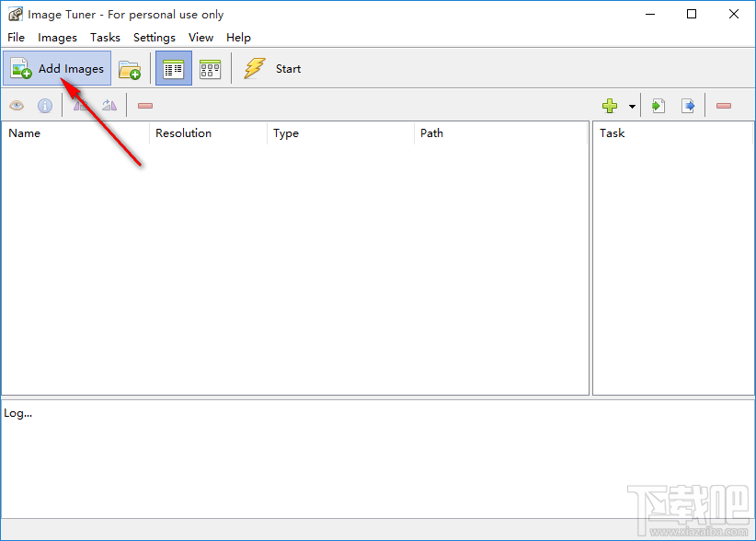Sort by Resolution column header
Image resolution: width=756 pixels, height=541 pixels.
tap(208, 133)
